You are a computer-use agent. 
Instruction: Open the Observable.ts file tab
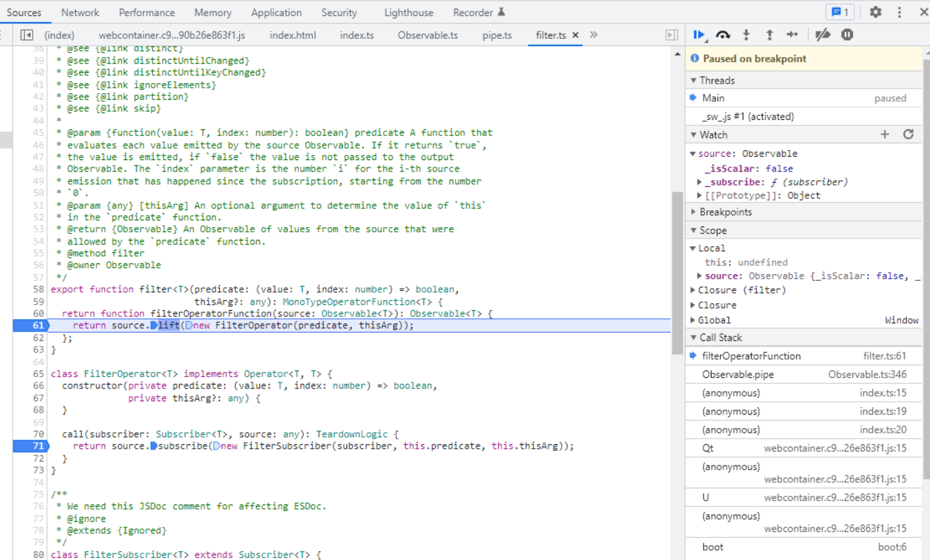pyautogui.click(x=427, y=35)
